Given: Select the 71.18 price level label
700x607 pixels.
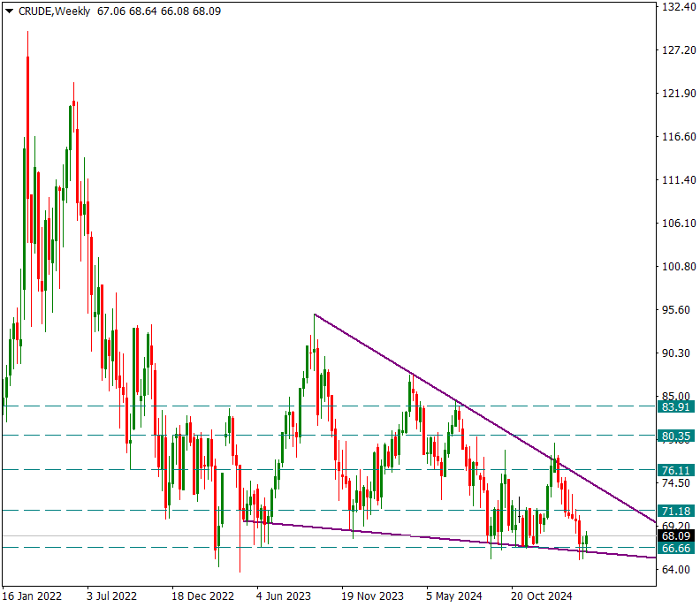Looking at the screenshot, I should tap(676, 511).
